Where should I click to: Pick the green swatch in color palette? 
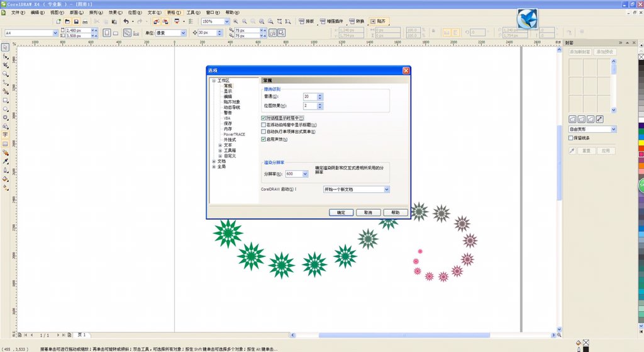click(641, 131)
